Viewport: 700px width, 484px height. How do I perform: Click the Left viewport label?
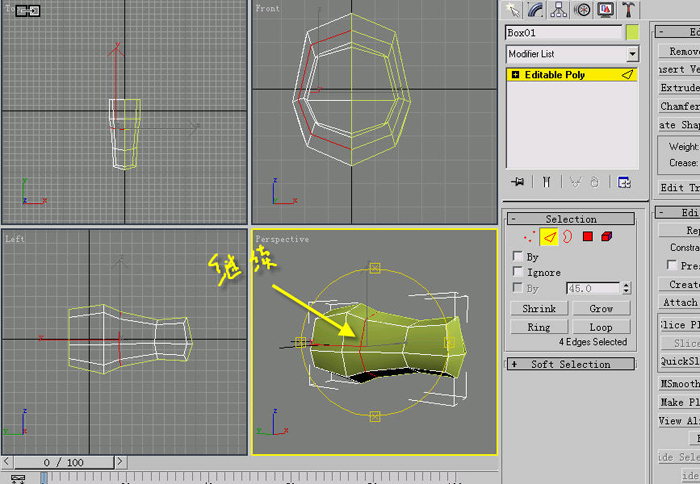(x=15, y=238)
